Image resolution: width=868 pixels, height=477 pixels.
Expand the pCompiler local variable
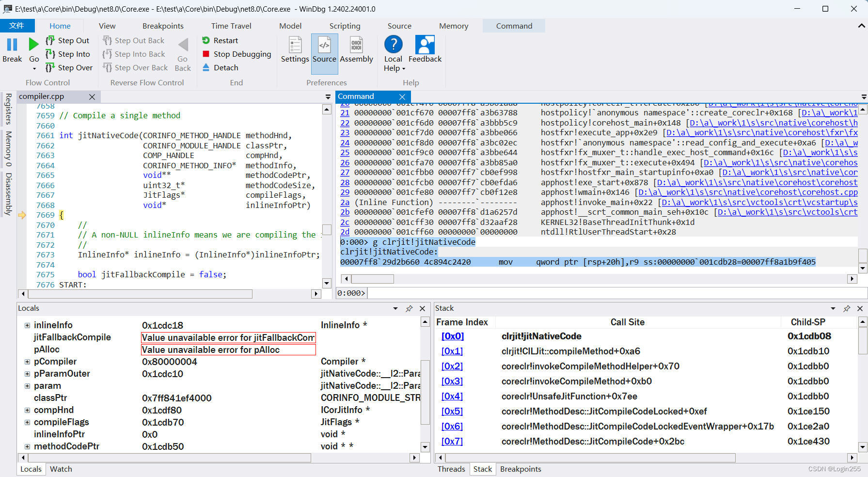click(x=27, y=362)
